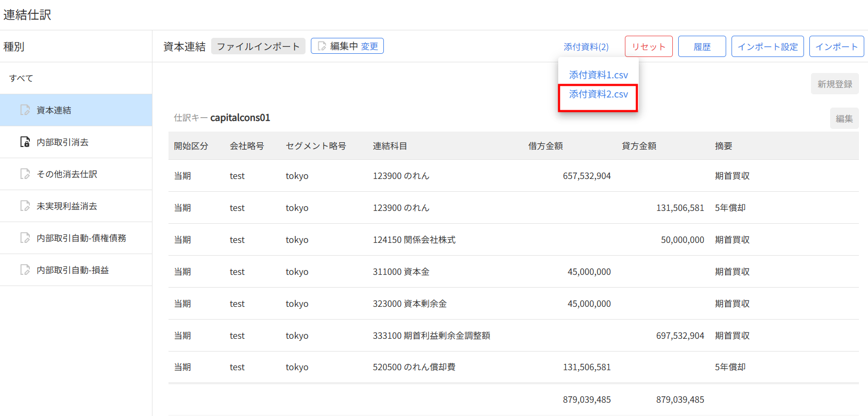Download 添付資料1.csv from the list

pos(598,75)
